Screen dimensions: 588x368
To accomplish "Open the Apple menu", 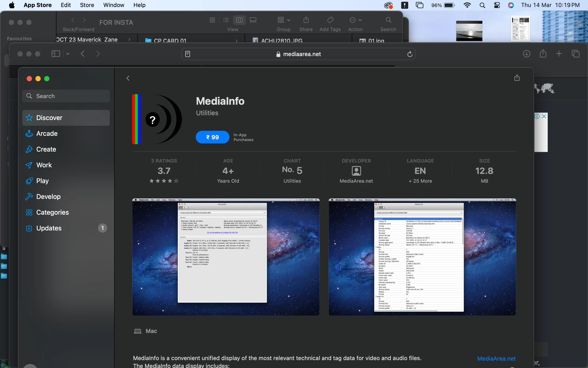I will [12, 5].
